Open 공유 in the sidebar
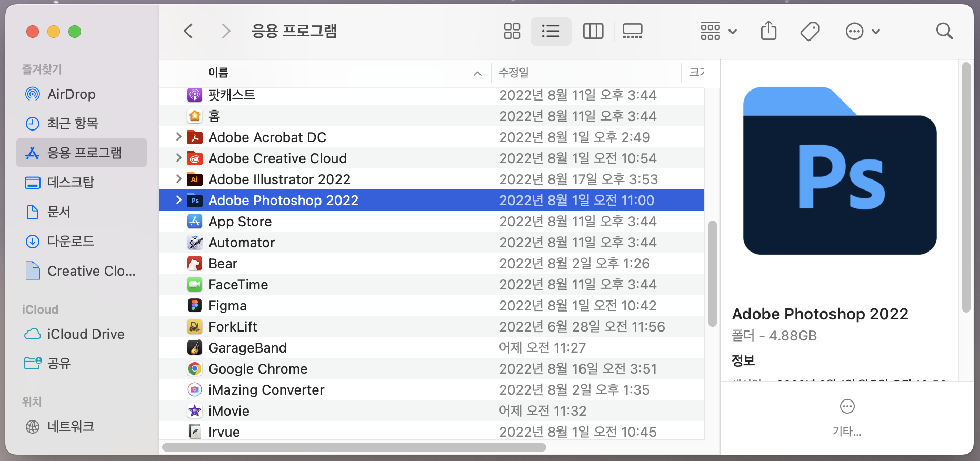The width and height of the screenshot is (980, 461). point(82,364)
